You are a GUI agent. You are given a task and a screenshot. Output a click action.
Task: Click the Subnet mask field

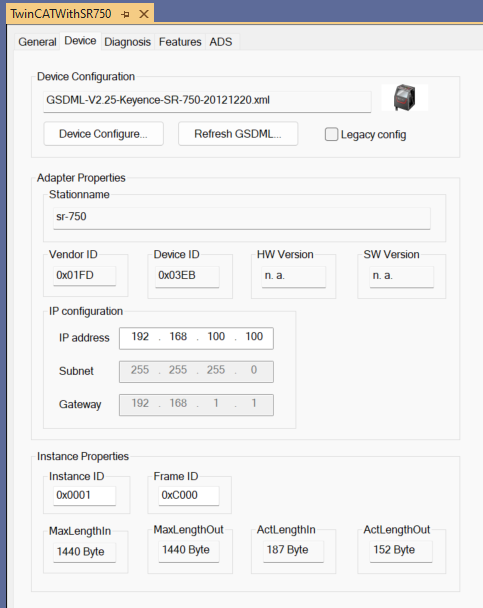point(196,371)
